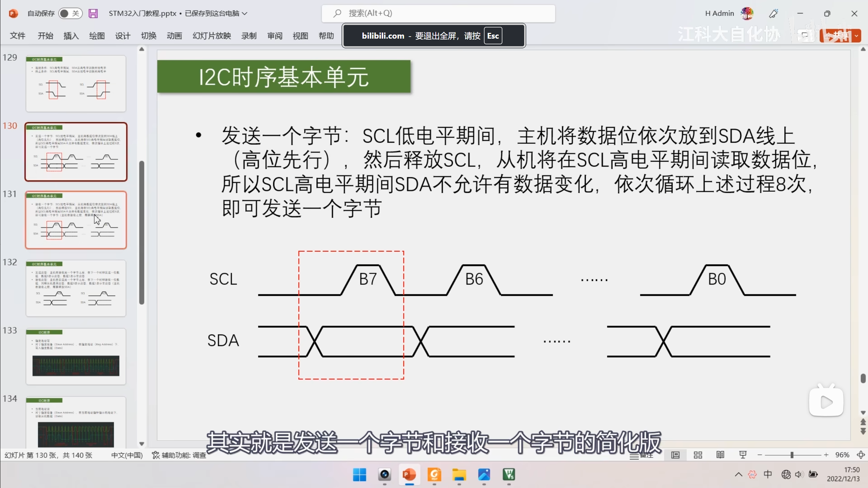Viewport: 868px width, 488px height.
Task: Click the Save icon in title bar
Action: 93,14
